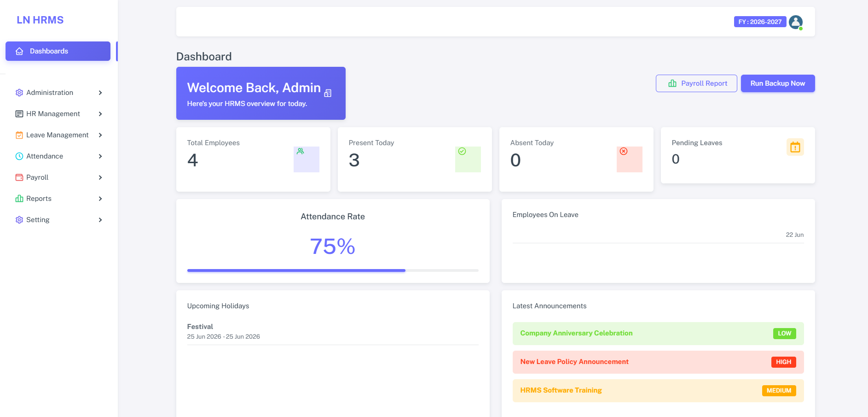Click the Reports bar chart icon
The image size is (868, 417).
point(19,199)
